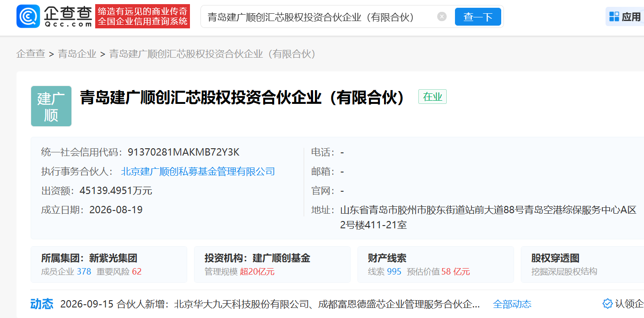Select capital amount 45139.4951万元
644x318 pixels.
click(x=116, y=191)
